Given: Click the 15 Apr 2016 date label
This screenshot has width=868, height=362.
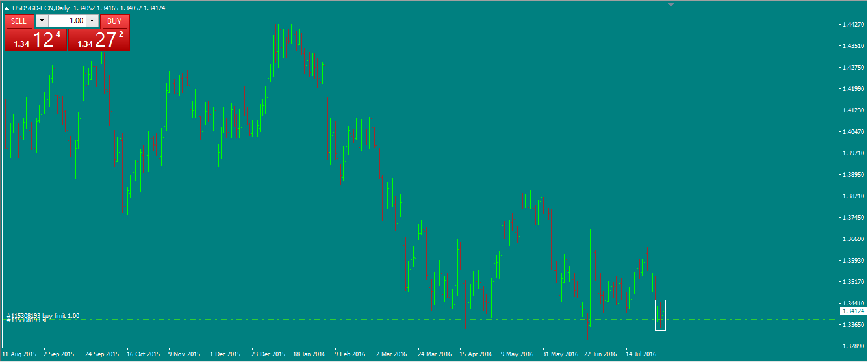Looking at the screenshot, I should click(476, 355).
